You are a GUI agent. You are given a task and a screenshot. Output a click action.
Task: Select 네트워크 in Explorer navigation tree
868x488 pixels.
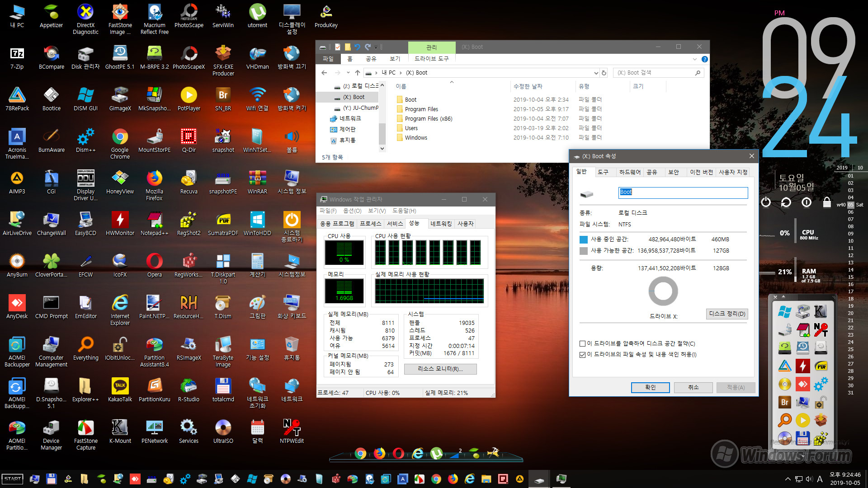click(350, 118)
